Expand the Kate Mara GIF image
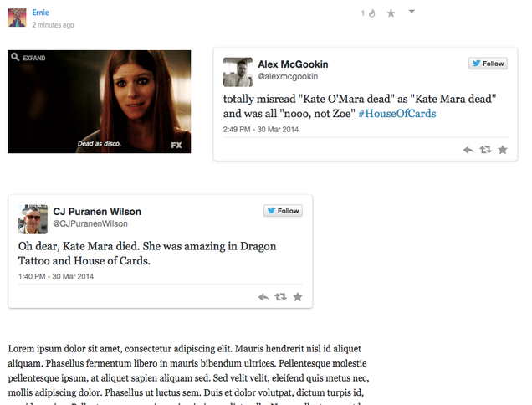The image size is (532, 405). point(100,101)
